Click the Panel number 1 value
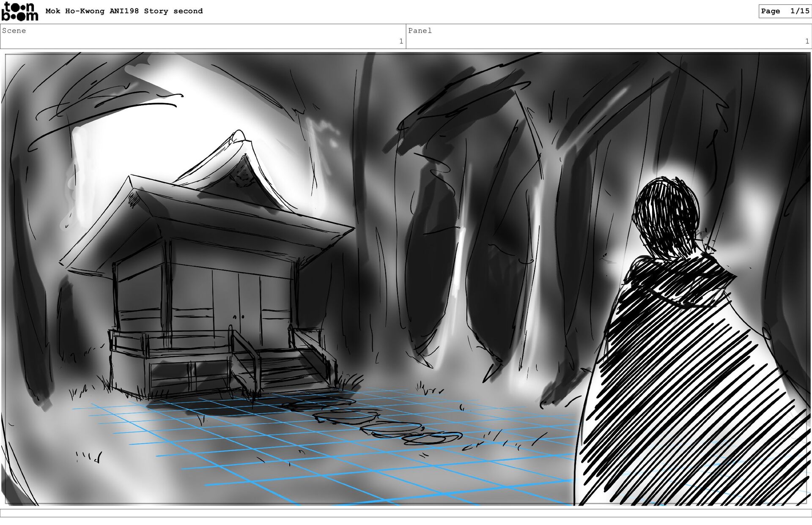The width and height of the screenshot is (812, 525). [807, 41]
